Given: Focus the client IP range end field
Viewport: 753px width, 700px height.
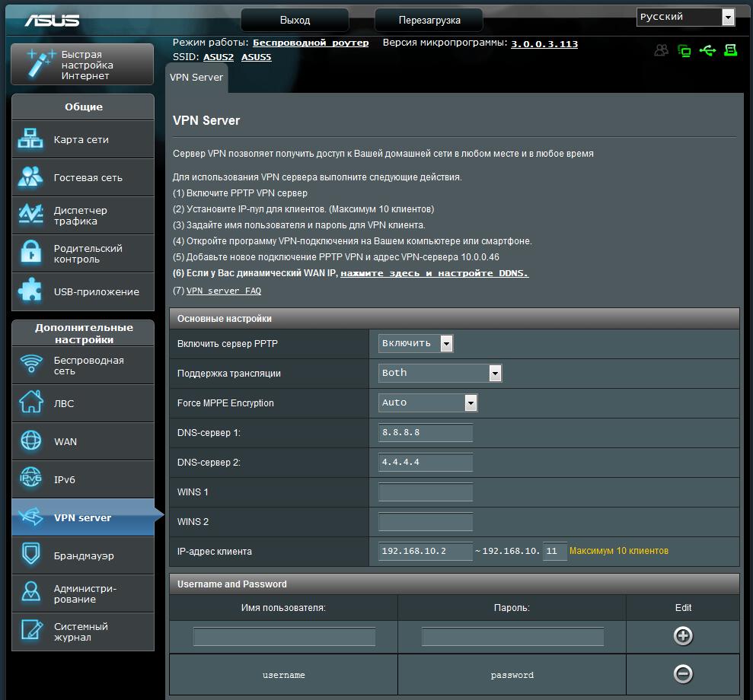Looking at the screenshot, I should (x=555, y=551).
